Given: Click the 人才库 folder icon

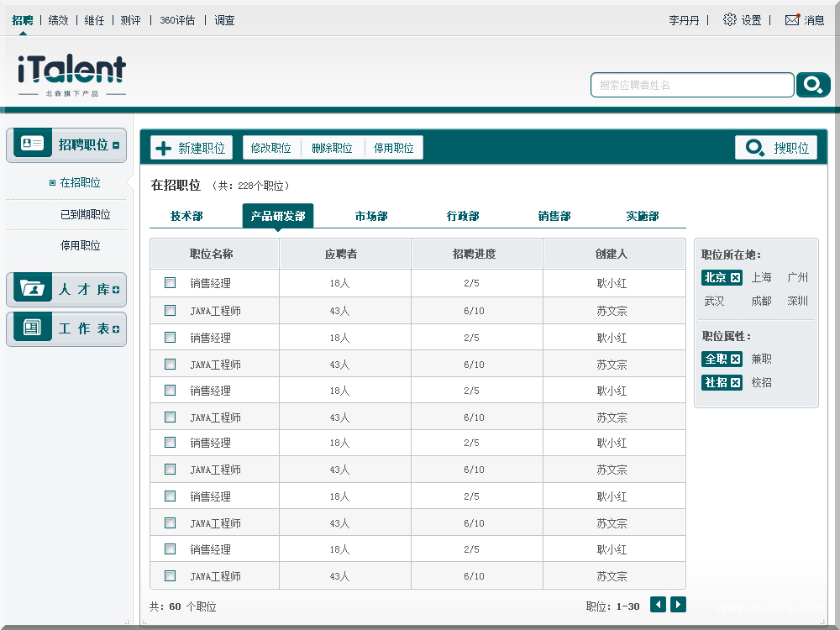Looking at the screenshot, I should click(32, 287).
